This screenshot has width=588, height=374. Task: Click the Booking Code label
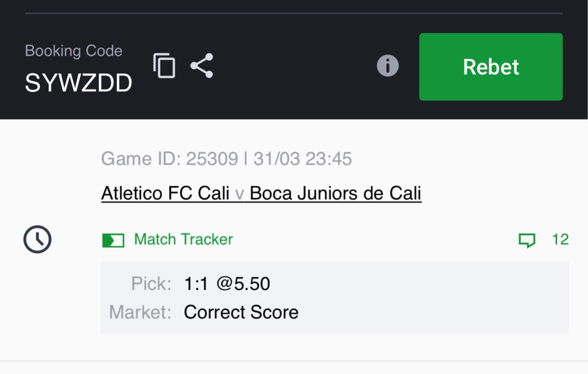tap(73, 51)
